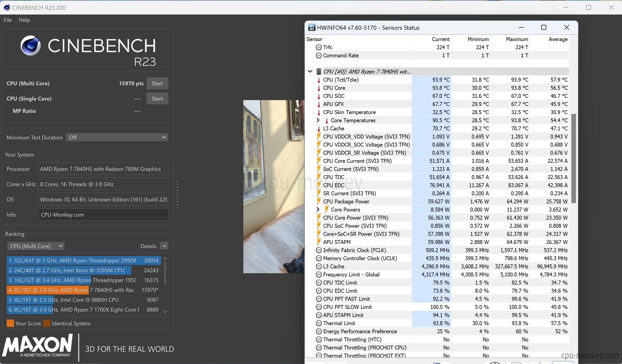
Task: Click the Maximum column header in HWiNFO
Action: 510,39
